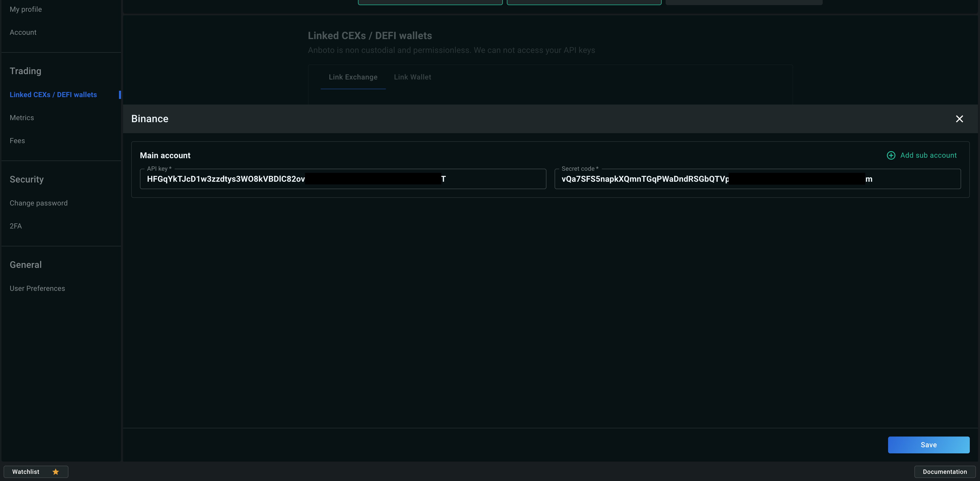Click the Watchlist star icon

pos(56,472)
